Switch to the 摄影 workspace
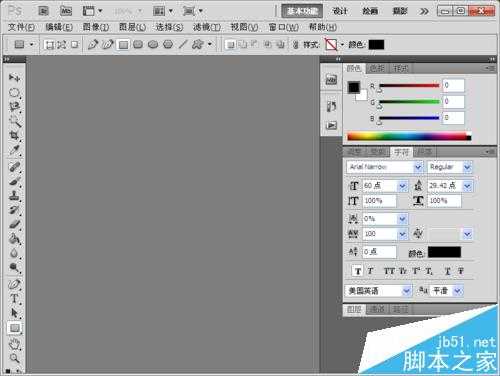 (x=400, y=11)
